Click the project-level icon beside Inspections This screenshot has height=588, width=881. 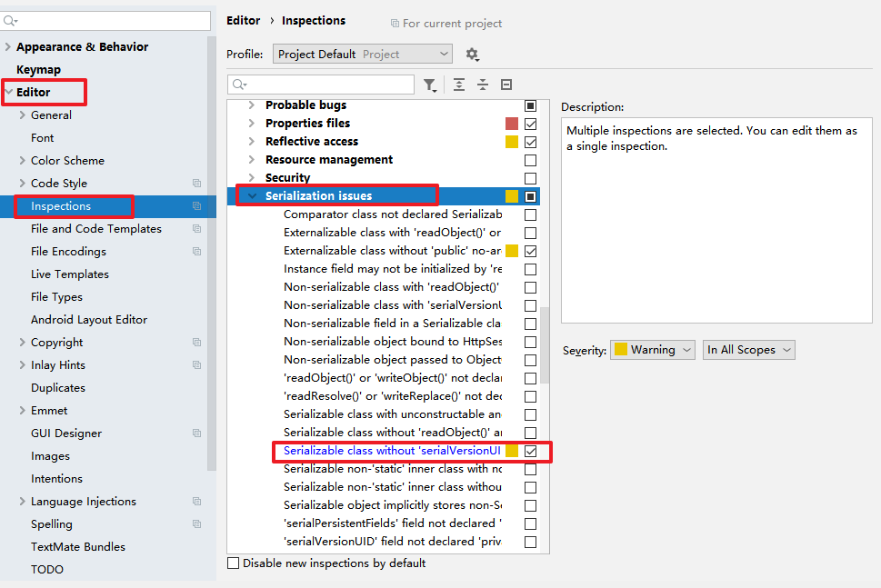pyautogui.click(x=196, y=206)
